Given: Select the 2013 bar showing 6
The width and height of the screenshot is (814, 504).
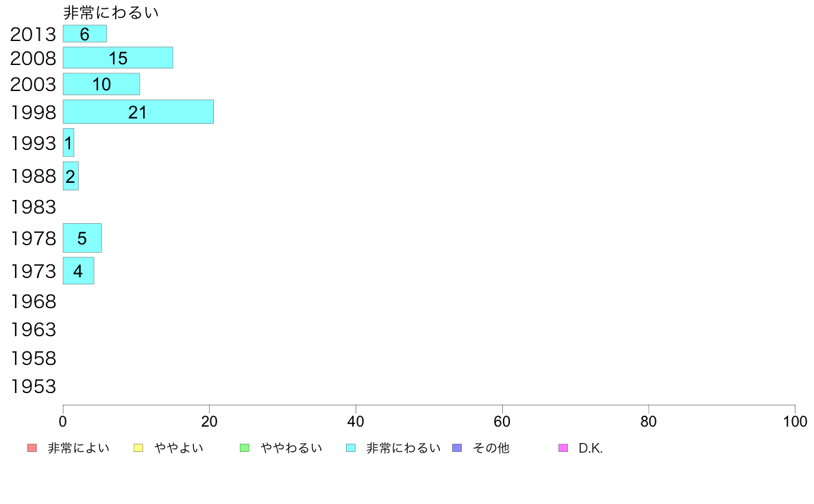Looking at the screenshot, I should coord(84,34).
